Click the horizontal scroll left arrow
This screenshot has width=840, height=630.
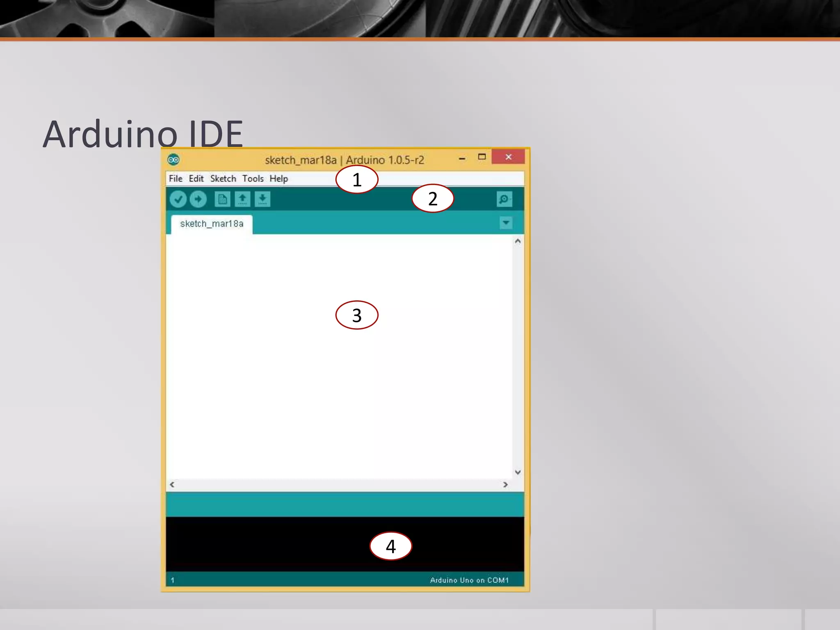click(x=172, y=485)
